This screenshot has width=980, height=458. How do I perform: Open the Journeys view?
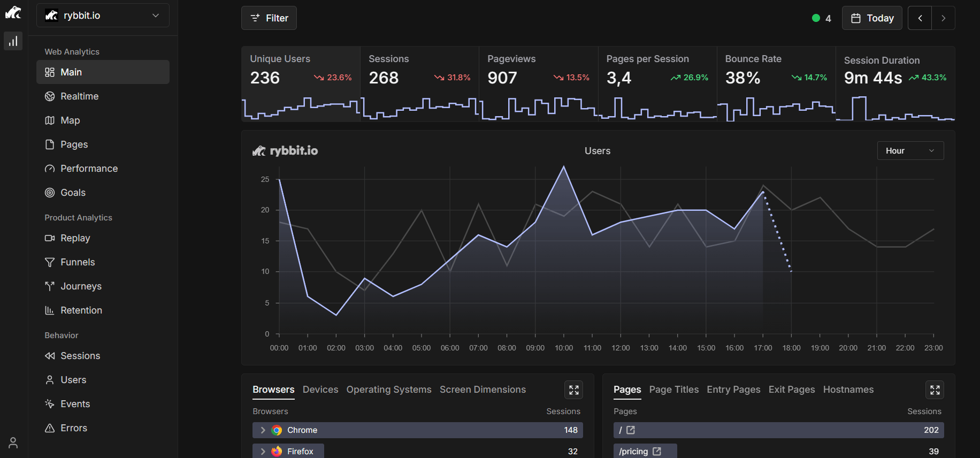click(x=80, y=286)
